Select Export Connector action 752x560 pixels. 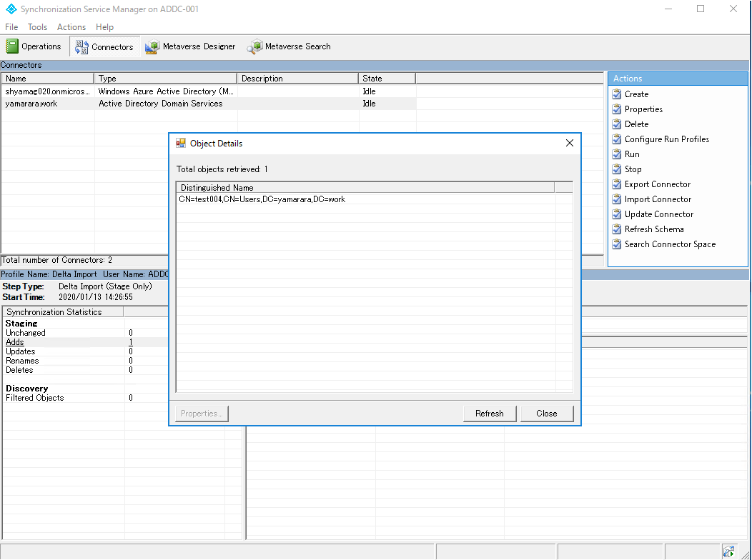tap(657, 184)
